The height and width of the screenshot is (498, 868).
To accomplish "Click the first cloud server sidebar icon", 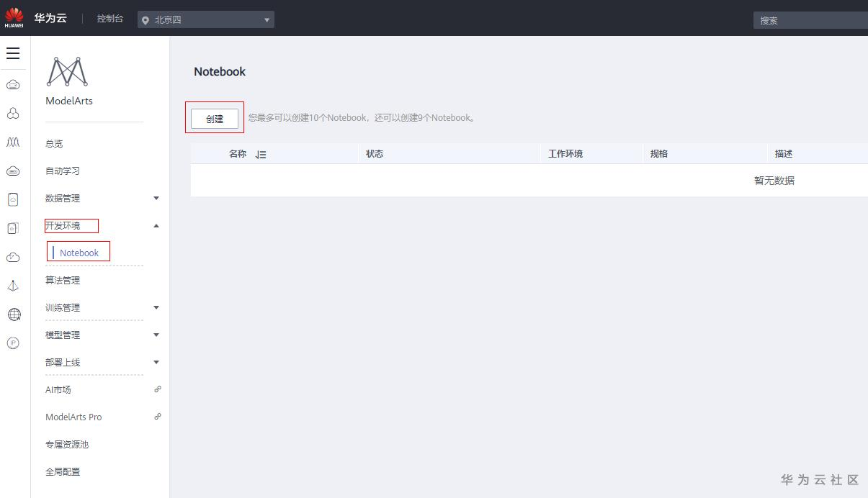I will point(13,85).
